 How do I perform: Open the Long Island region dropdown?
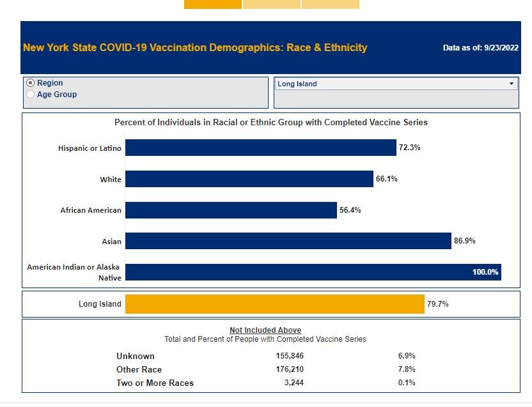[396, 84]
